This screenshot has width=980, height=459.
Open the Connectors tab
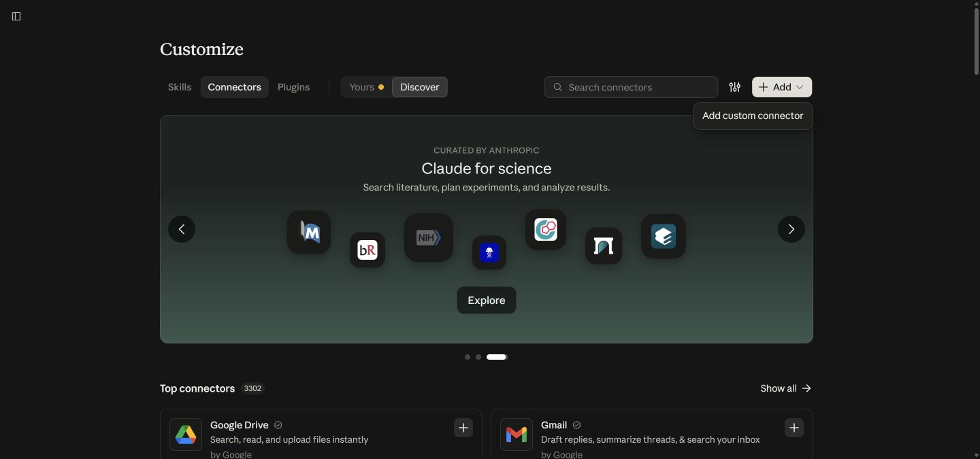point(235,87)
